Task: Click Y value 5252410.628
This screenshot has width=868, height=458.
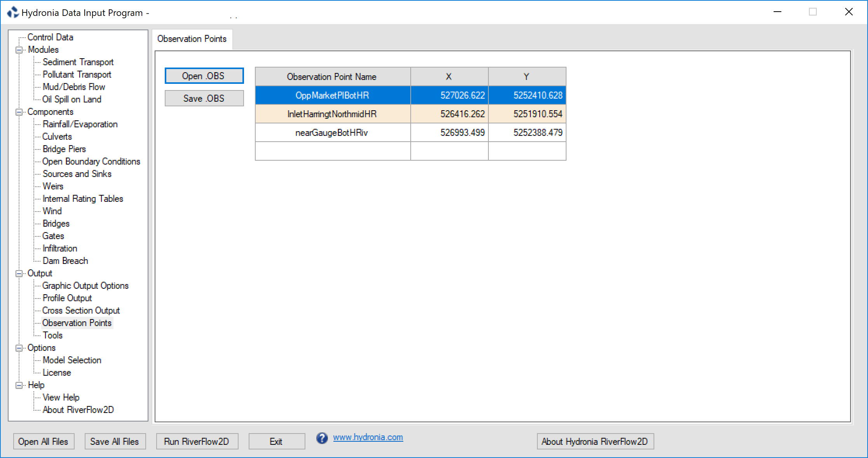Action: pos(527,95)
